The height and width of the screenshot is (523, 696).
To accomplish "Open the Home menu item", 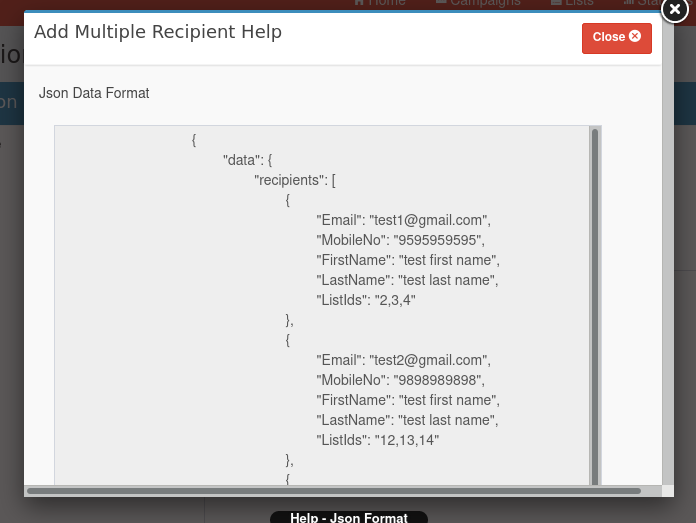I will (386, 3).
